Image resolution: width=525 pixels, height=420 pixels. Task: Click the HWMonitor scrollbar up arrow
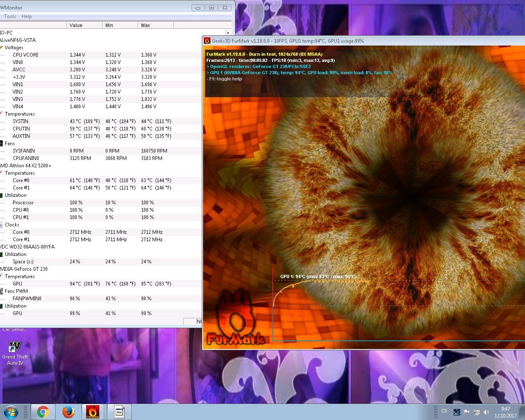click(x=228, y=32)
